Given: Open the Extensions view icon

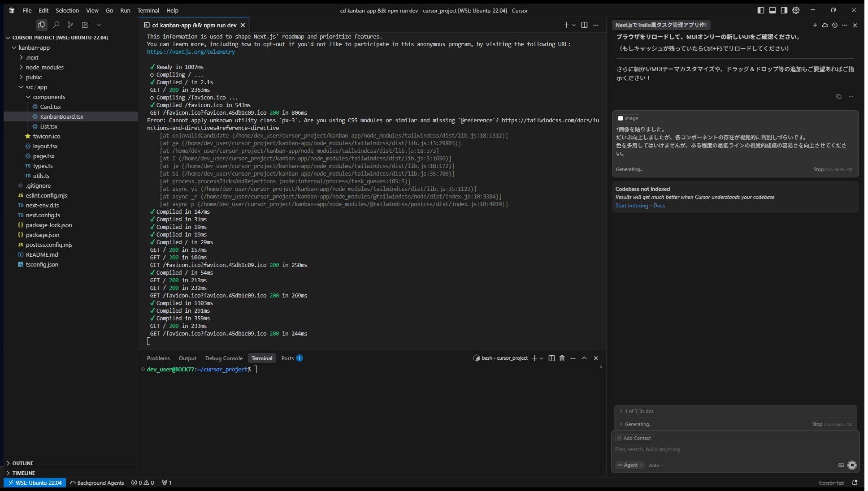Looking at the screenshot, I should (85, 25).
